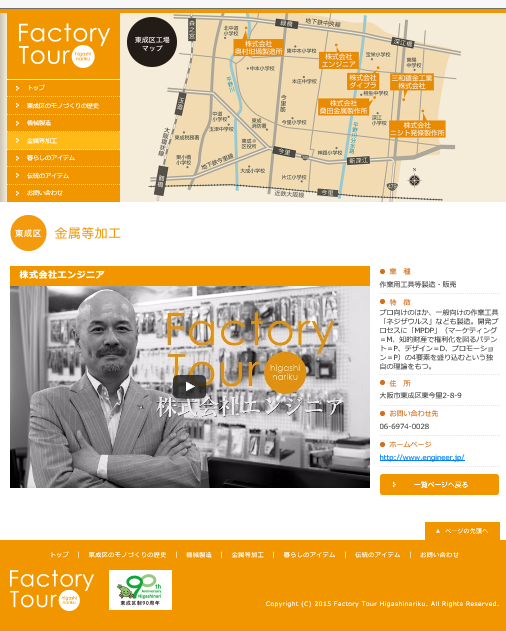
Task: Click the お問い合わせ先 section label
Action: 413,413
